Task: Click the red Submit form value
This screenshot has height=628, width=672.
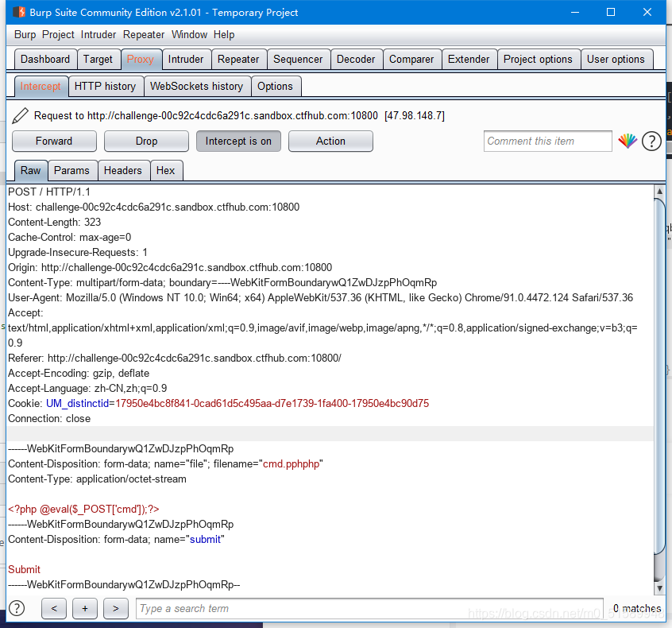Action: [x=24, y=570]
